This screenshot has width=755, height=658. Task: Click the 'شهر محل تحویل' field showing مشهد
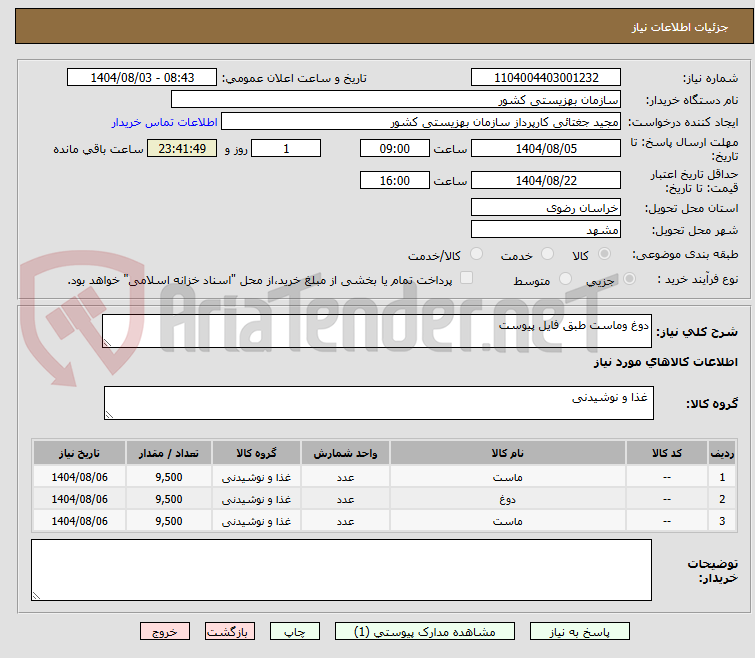coord(545,230)
